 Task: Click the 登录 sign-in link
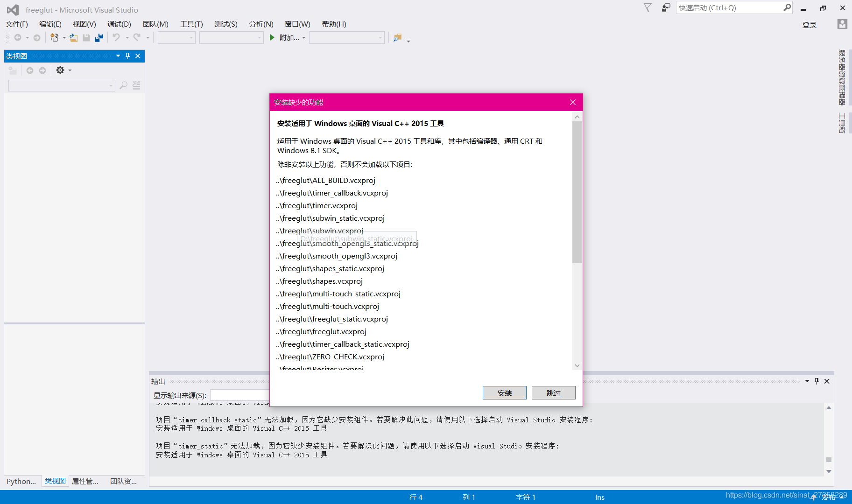810,25
